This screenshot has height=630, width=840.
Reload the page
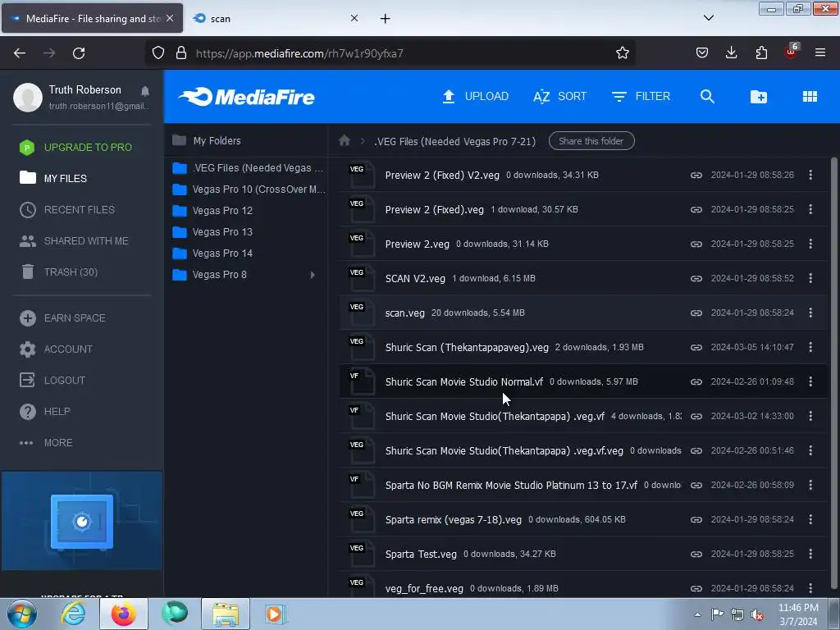point(79,53)
